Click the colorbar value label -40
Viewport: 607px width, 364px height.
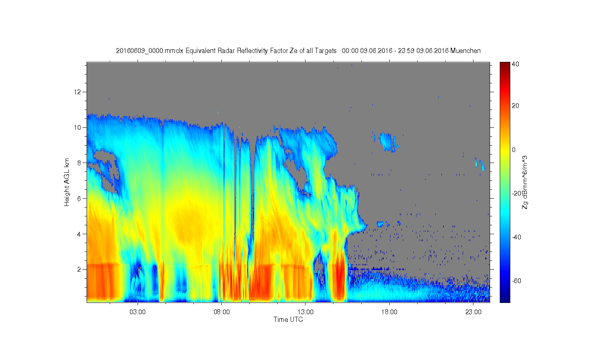pyautogui.click(x=516, y=237)
